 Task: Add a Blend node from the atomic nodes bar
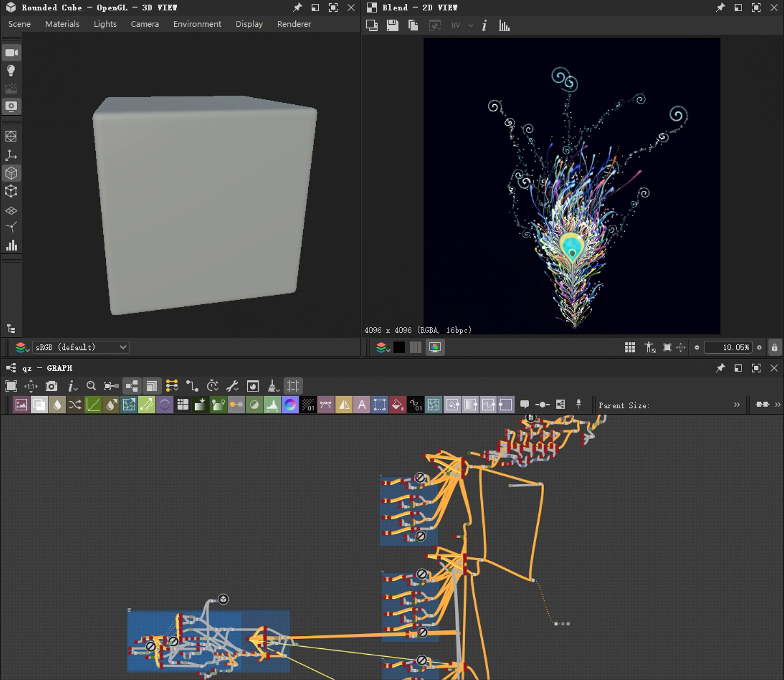39,404
